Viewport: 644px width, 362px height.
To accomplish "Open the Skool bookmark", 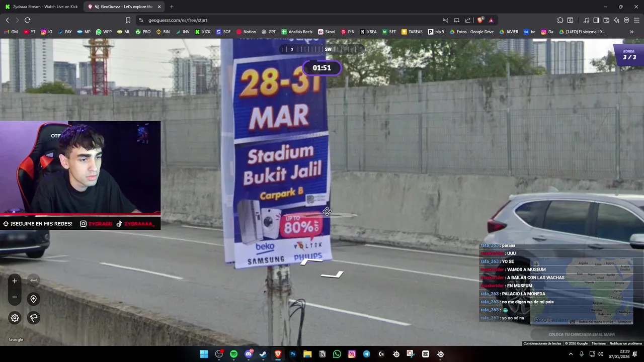I will pos(327,32).
